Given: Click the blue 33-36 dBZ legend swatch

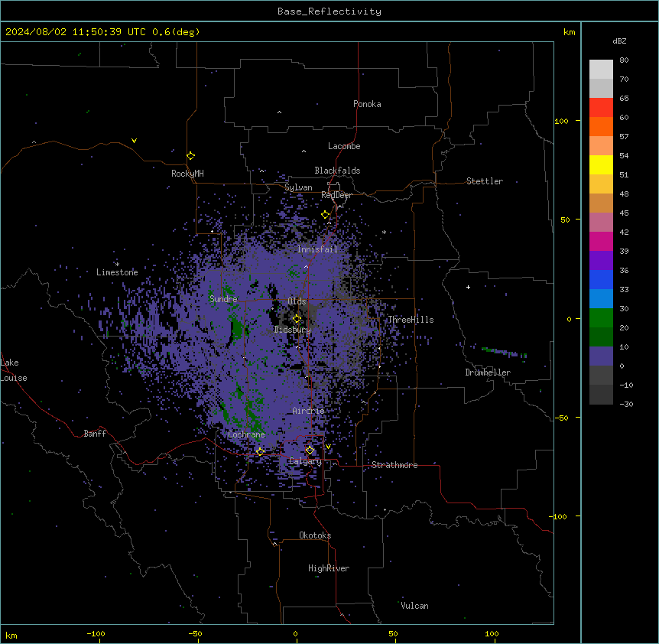Looking at the screenshot, I should (601, 279).
